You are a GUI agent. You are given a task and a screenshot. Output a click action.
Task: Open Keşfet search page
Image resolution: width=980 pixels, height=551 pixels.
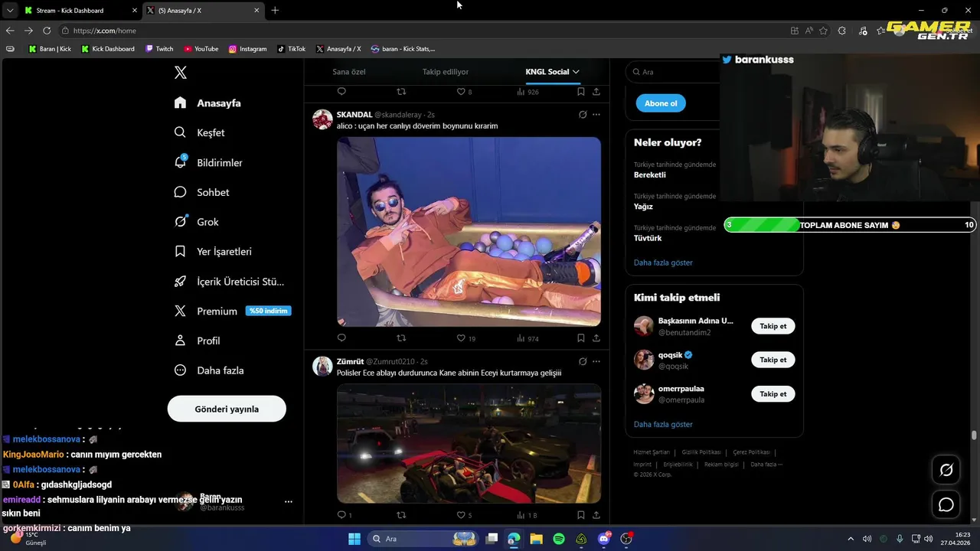[199, 132]
